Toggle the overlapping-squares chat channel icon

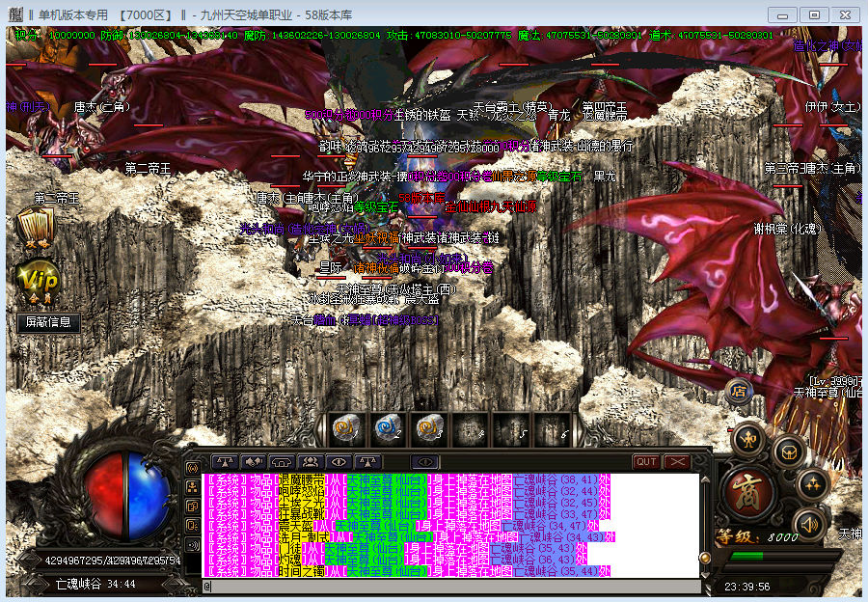click(x=193, y=506)
